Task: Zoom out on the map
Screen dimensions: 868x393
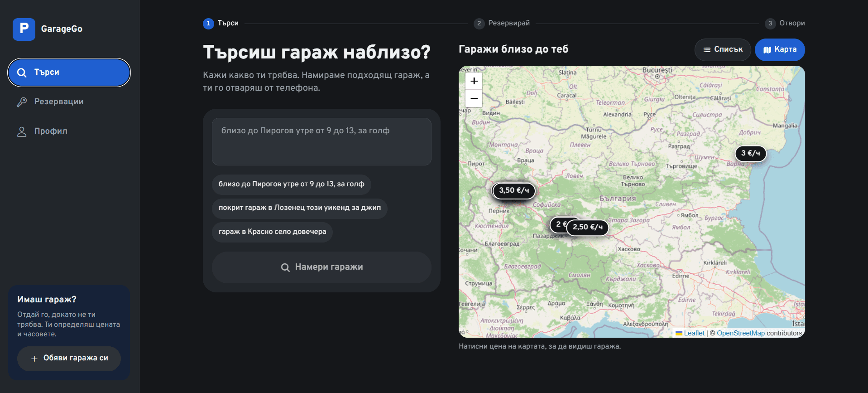Action: (474, 98)
